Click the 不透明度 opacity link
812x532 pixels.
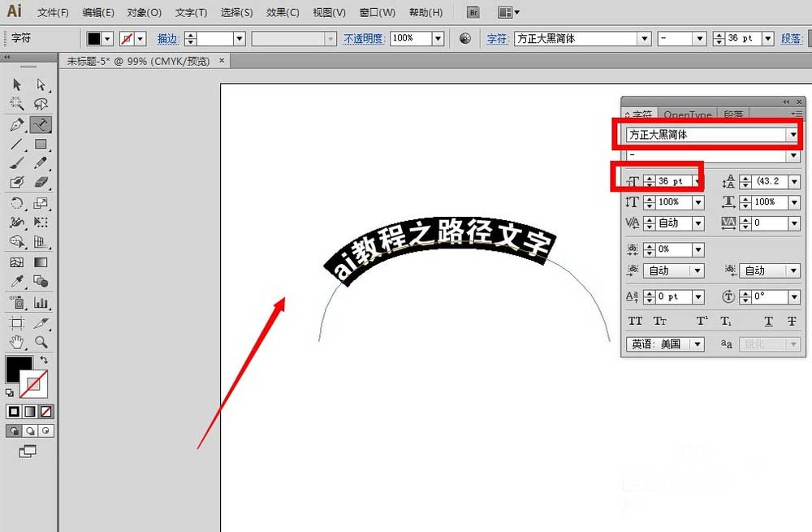(364, 38)
